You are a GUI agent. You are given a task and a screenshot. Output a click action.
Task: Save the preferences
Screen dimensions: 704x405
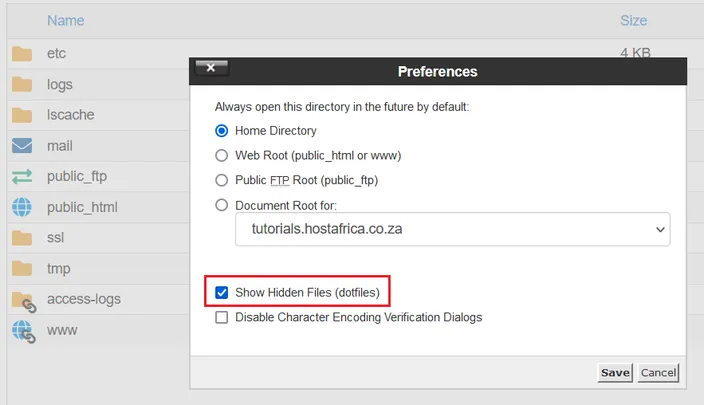pyautogui.click(x=615, y=373)
